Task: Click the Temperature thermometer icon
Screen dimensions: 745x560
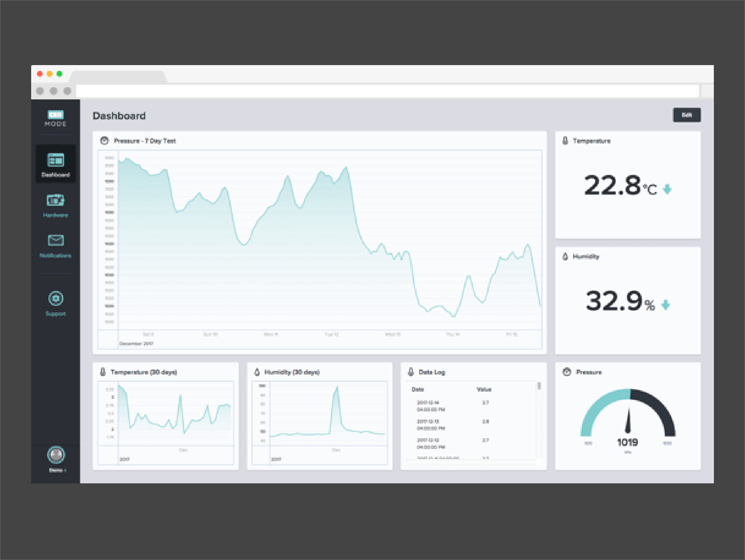Action: pyautogui.click(x=565, y=141)
